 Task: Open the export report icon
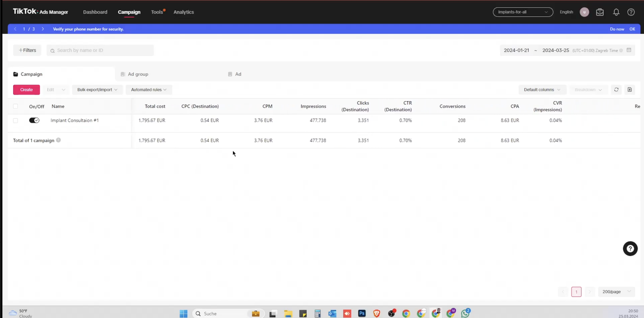(629, 90)
